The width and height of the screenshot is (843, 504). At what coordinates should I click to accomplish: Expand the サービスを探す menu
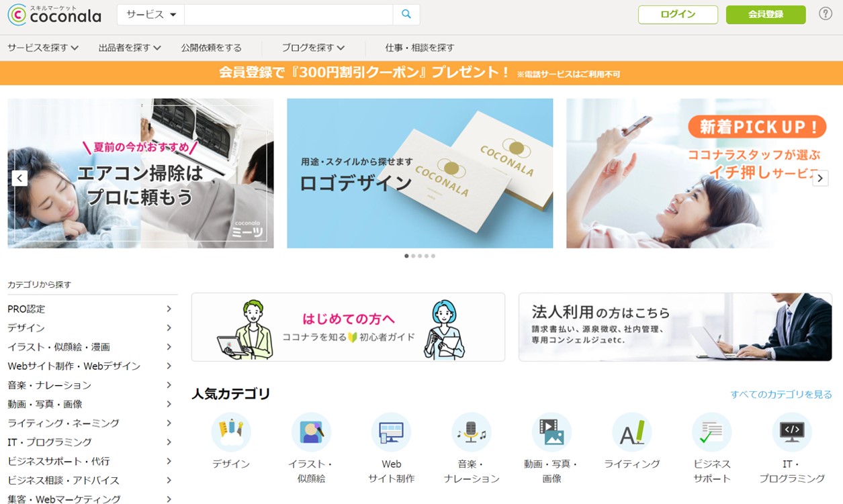43,48
